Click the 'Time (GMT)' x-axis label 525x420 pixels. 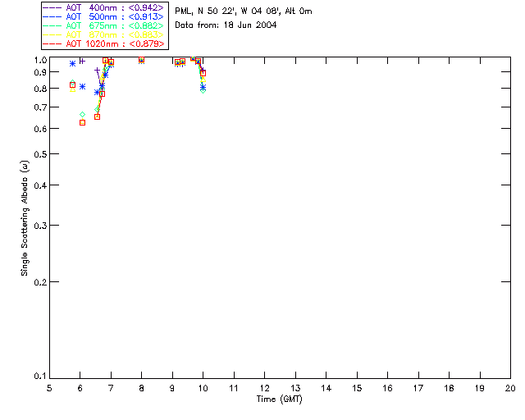(280, 399)
